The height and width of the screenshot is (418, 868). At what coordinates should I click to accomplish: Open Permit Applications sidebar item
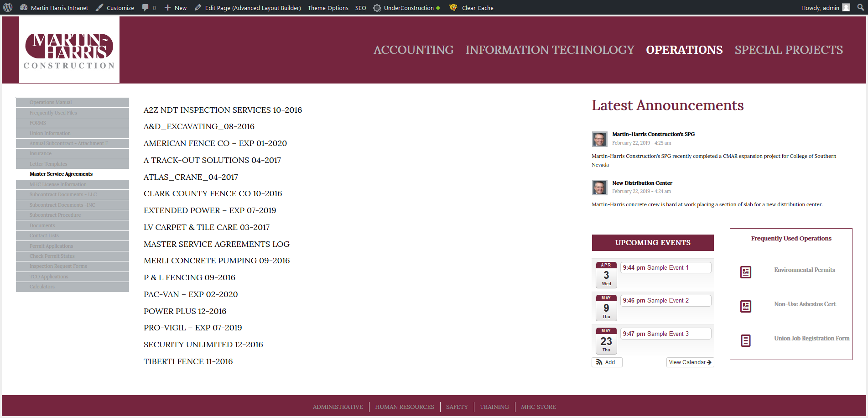click(73, 246)
